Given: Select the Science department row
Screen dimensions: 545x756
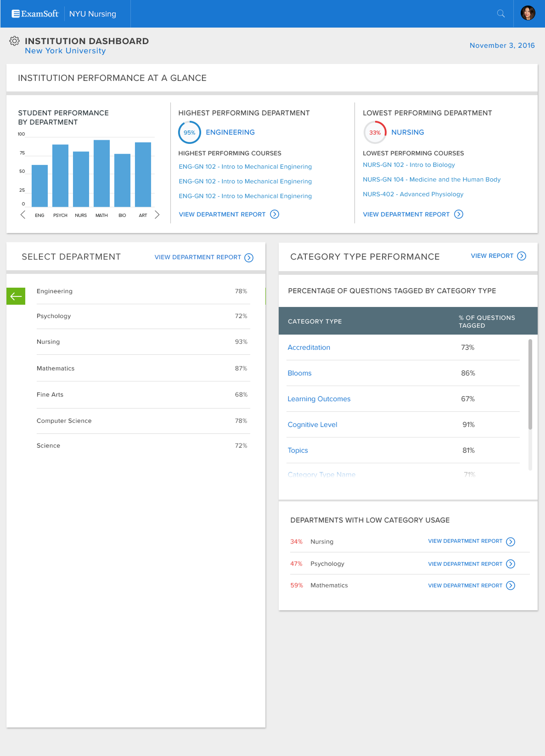Looking at the screenshot, I should [143, 446].
